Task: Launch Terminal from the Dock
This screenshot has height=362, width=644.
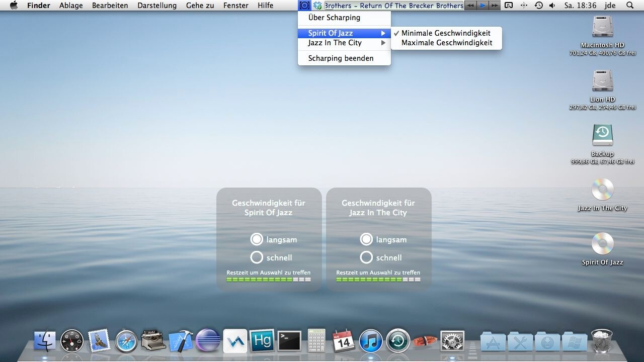Action: pos(289,341)
